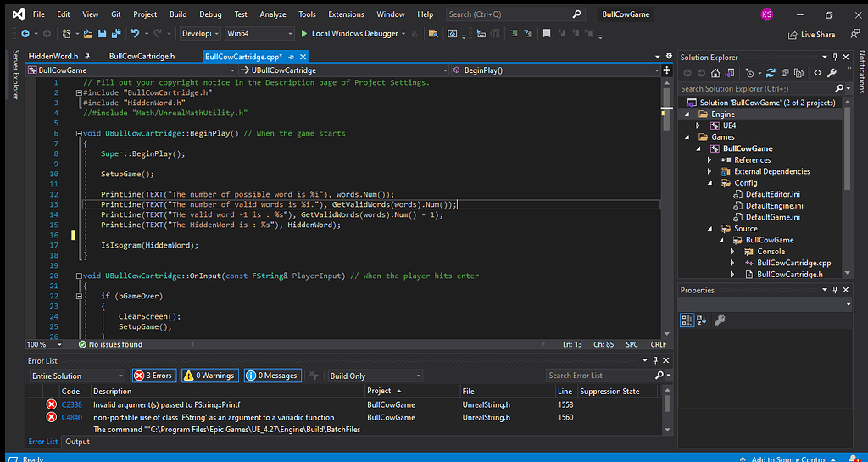The image size is (868, 462).
Task: Open error code C2338 link
Action: (70, 404)
